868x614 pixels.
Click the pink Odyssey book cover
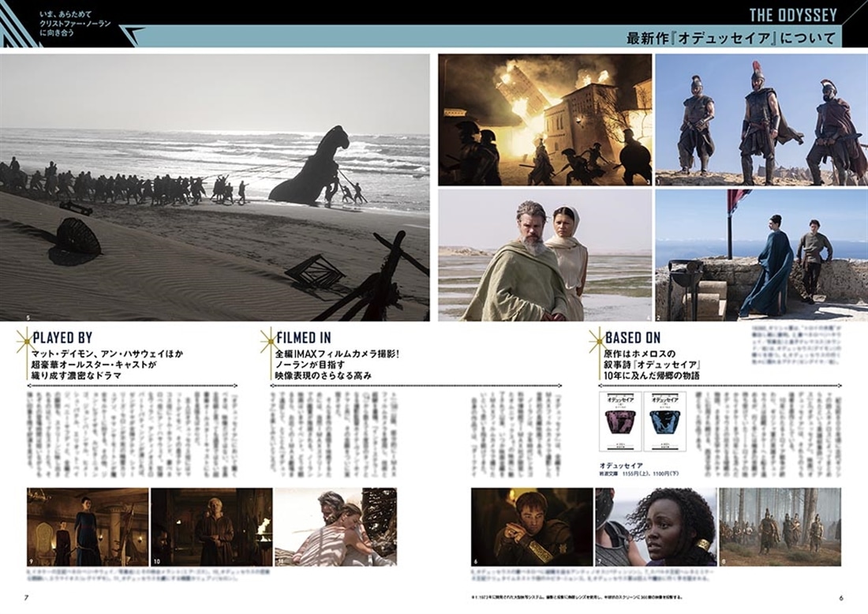620,422
